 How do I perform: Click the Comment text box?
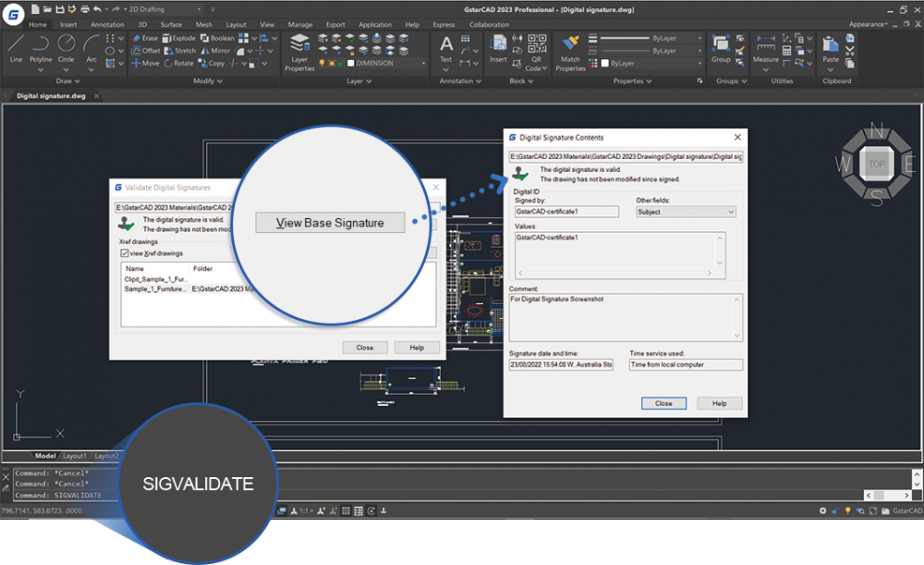[626, 317]
